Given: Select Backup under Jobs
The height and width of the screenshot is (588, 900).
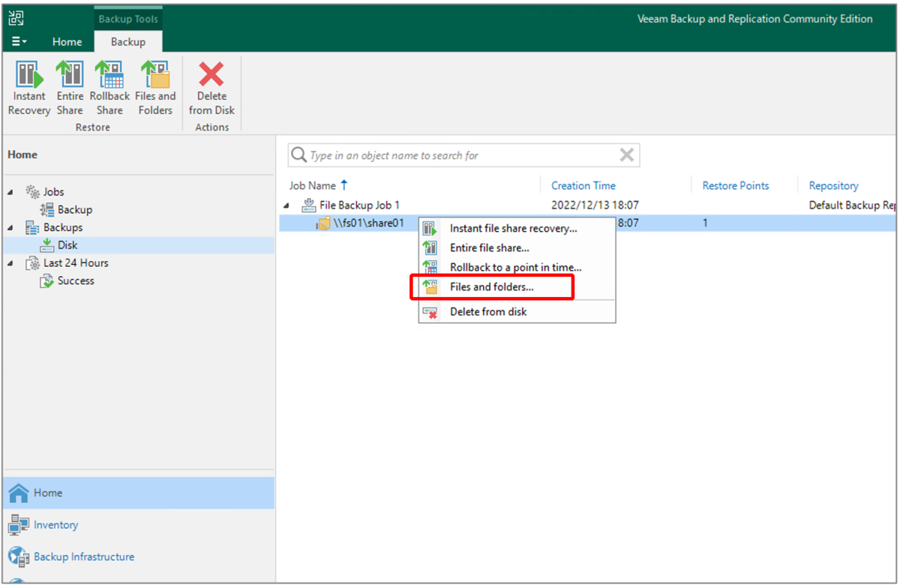Looking at the screenshot, I should 75,210.
